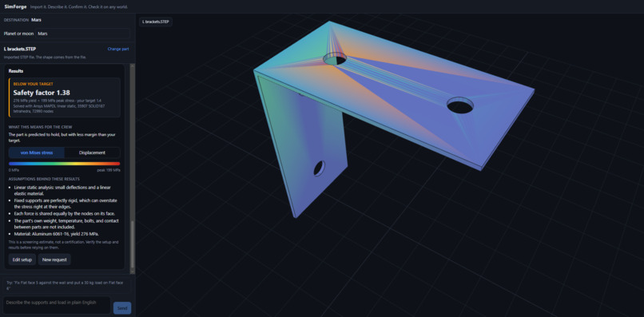The height and width of the screenshot is (317, 644).
Task: Click the BELOW YOUR TARGET label
Action: tap(33, 84)
